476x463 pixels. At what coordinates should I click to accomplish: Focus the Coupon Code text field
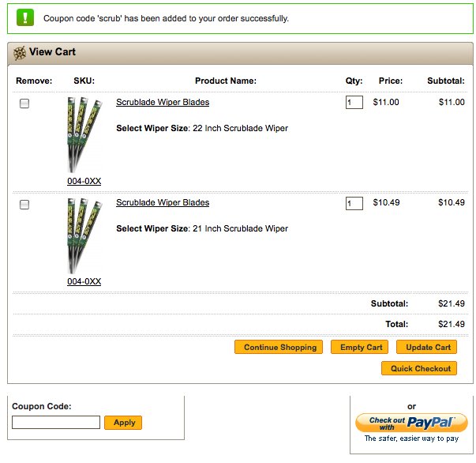[x=56, y=422]
